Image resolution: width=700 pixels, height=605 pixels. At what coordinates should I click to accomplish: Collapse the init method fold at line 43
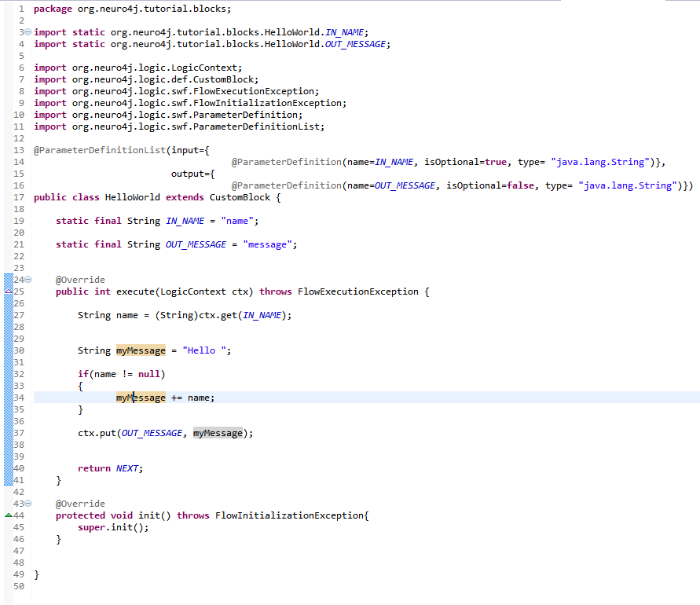(28, 504)
